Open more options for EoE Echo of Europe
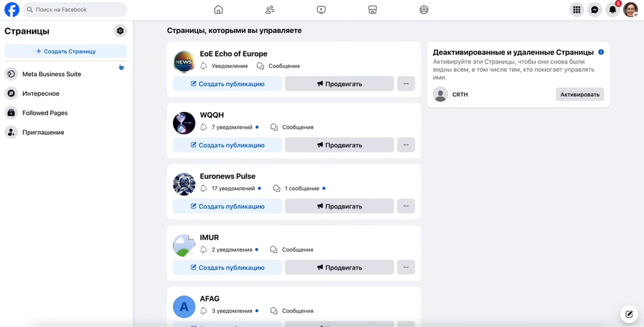Screen dimensions: 644x327 pos(406,84)
